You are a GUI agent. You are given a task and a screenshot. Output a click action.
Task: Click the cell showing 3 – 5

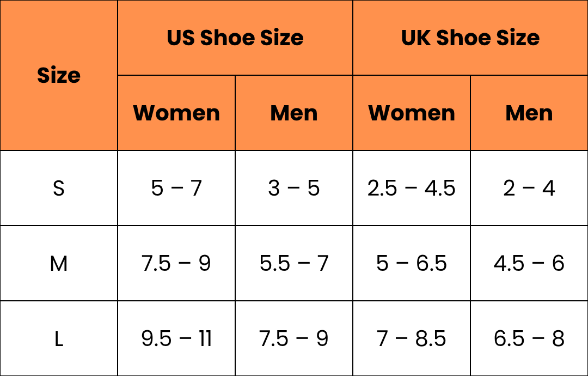pyautogui.click(x=294, y=188)
